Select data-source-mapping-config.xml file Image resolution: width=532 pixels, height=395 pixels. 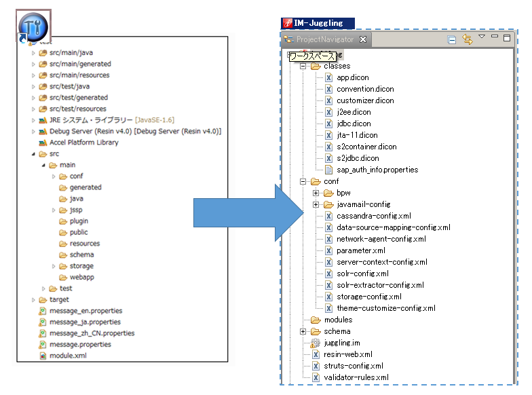tap(394, 228)
